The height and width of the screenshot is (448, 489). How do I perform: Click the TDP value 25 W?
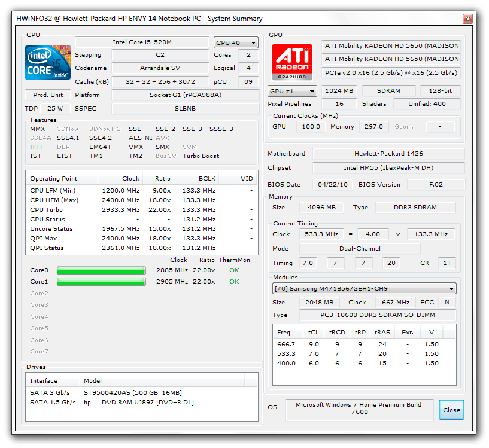(x=55, y=108)
